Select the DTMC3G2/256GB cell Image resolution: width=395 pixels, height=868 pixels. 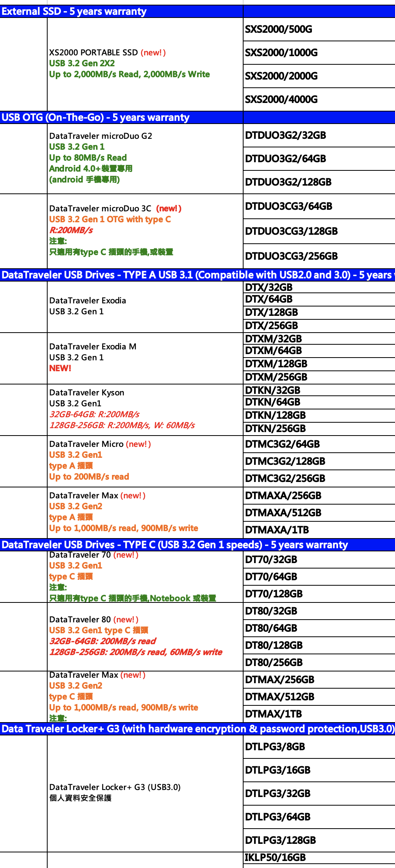click(319, 478)
